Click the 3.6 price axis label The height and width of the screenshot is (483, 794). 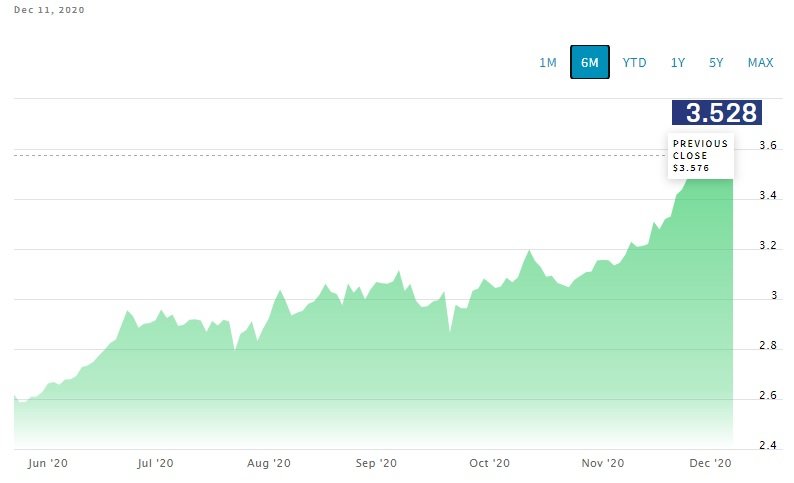[768, 146]
